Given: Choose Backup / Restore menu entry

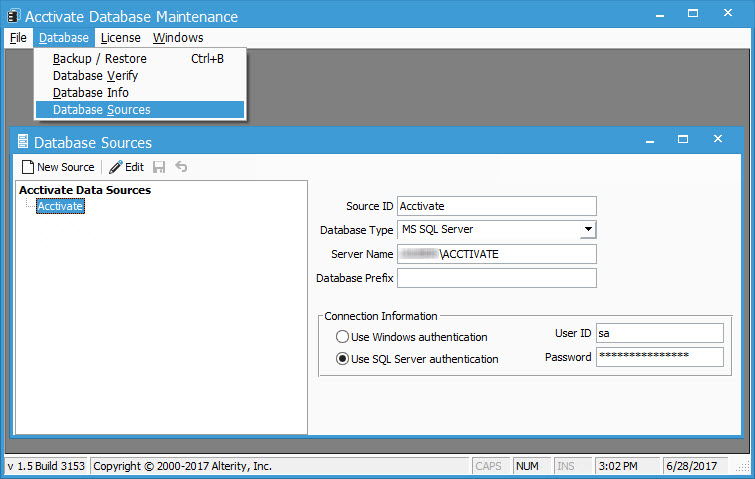Looking at the screenshot, I should (x=140, y=59).
